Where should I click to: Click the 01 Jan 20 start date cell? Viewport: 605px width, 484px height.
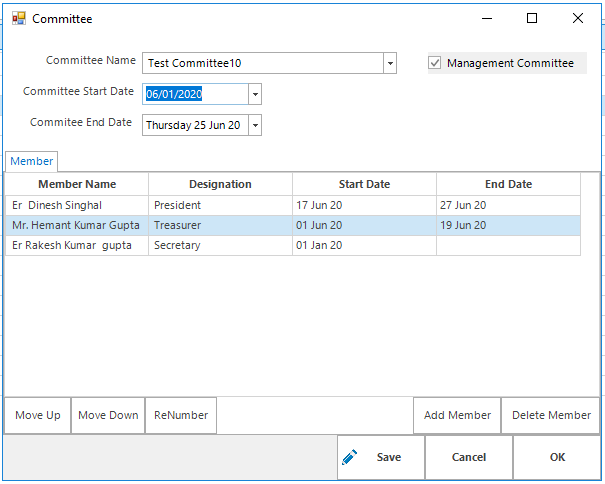point(364,245)
